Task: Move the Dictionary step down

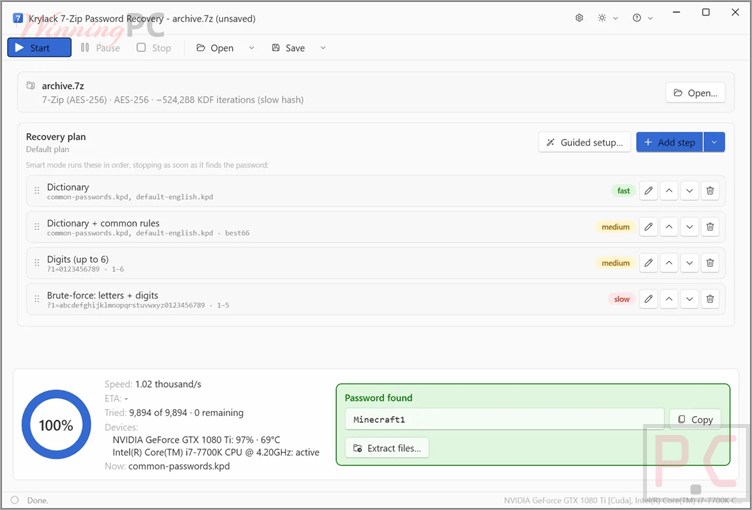Action: [689, 190]
